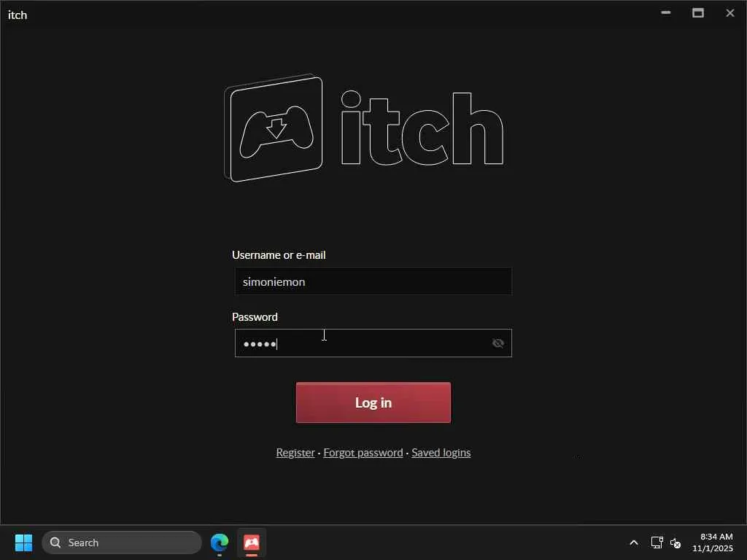
Task: Open the Forgot password link
Action: [363, 452]
